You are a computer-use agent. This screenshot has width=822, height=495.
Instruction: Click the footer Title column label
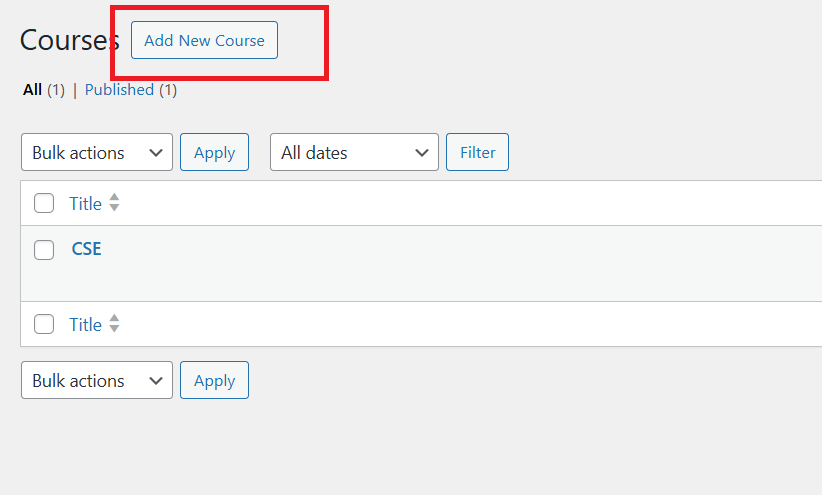coord(86,325)
